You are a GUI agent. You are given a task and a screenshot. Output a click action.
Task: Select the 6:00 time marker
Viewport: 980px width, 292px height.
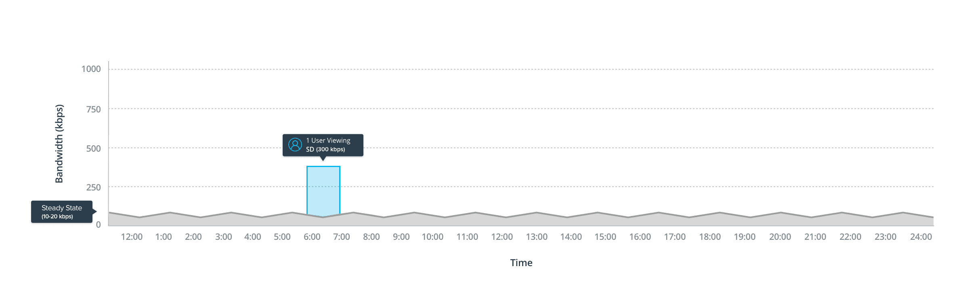click(312, 237)
